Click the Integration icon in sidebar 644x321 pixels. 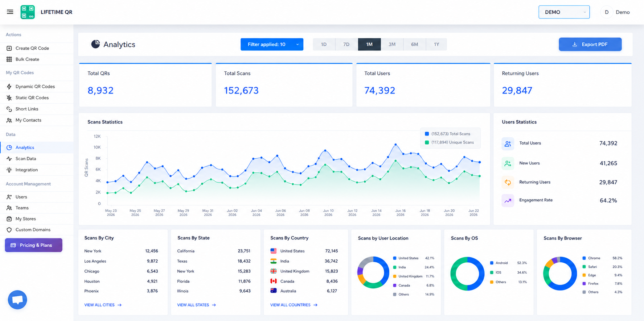point(9,170)
